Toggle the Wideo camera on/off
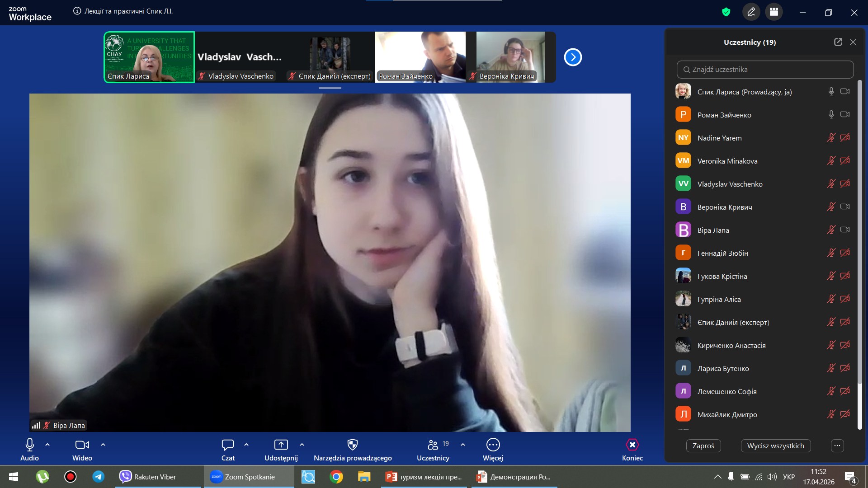The height and width of the screenshot is (488, 868). 82,445
